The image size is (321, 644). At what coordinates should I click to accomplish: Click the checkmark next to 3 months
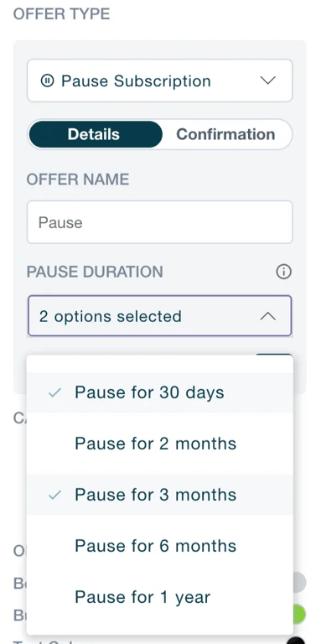54,495
